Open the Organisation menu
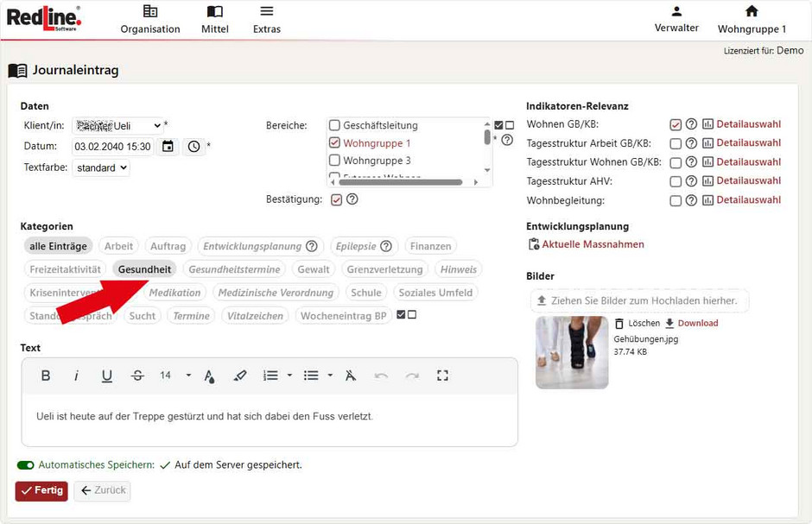Viewport: 812px width, 524px height. (149, 19)
